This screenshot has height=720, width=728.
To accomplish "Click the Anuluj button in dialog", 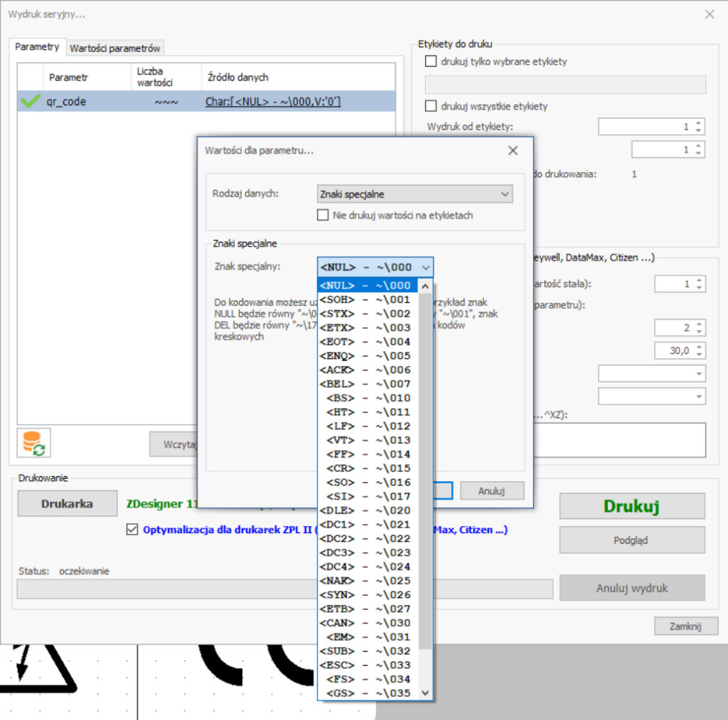I will (x=492, y=490).
